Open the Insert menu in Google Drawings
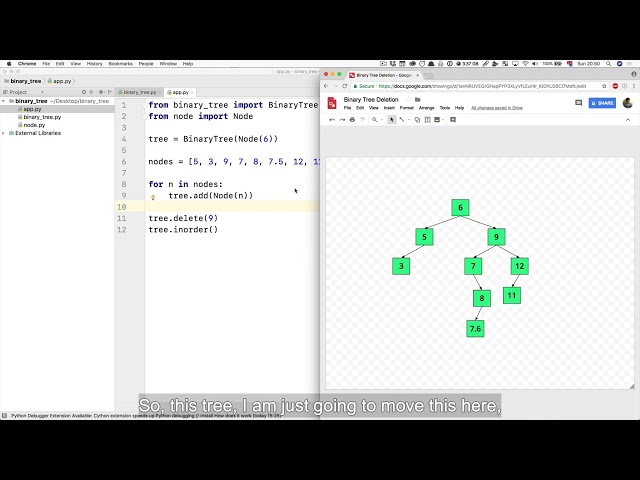Image resolution: width=640 pixels, height=480 pixels. tap(389, 108)
